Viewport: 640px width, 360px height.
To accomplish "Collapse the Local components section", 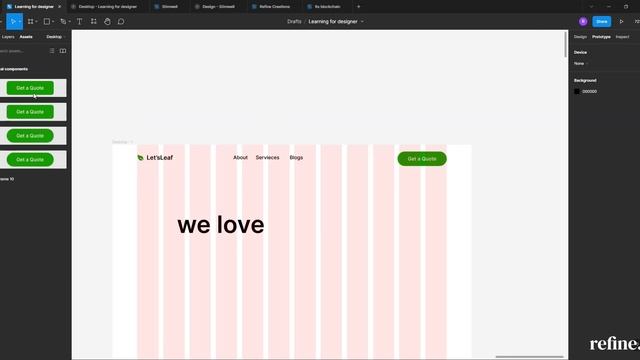I will click(14, 69).
